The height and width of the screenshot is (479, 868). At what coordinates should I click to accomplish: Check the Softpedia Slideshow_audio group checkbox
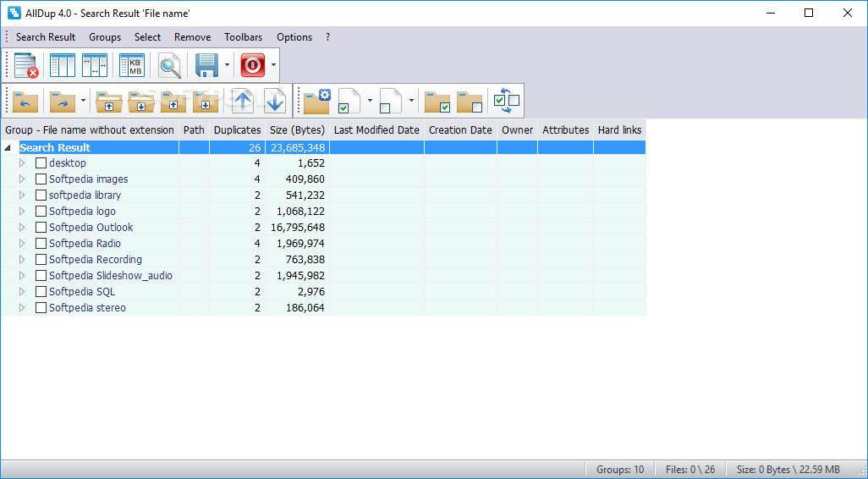(41, 275)
